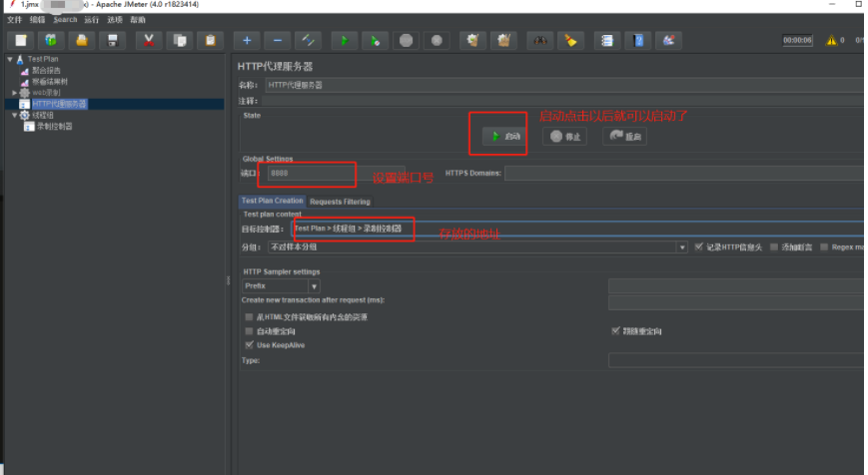Enable the 添加断言 checkbox
868x475 pixels.
click(x=774, y=246)
